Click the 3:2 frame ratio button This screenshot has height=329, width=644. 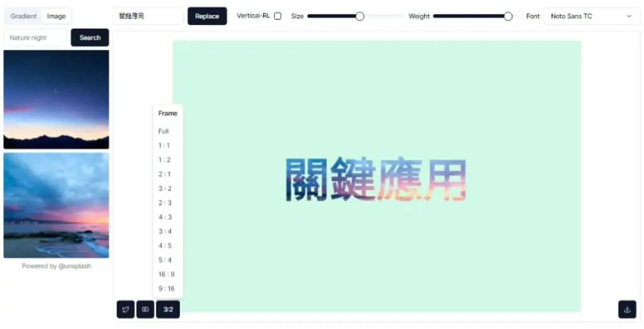[168, 309]
